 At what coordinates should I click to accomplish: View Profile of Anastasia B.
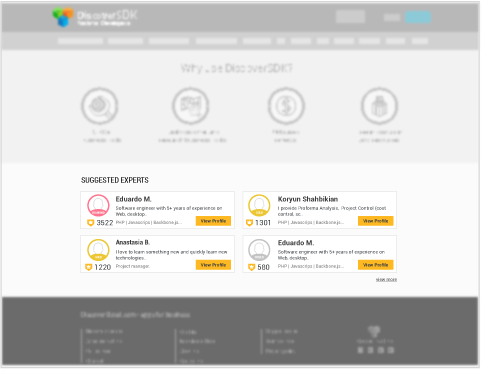[x=213, y=265]
